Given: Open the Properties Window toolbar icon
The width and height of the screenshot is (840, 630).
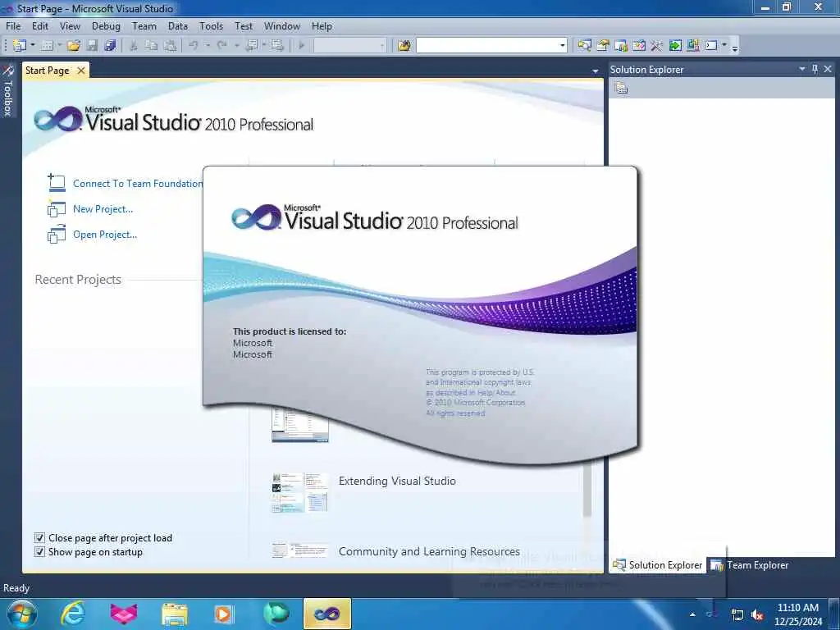Looking at the screenshot, I should point(603,46).
